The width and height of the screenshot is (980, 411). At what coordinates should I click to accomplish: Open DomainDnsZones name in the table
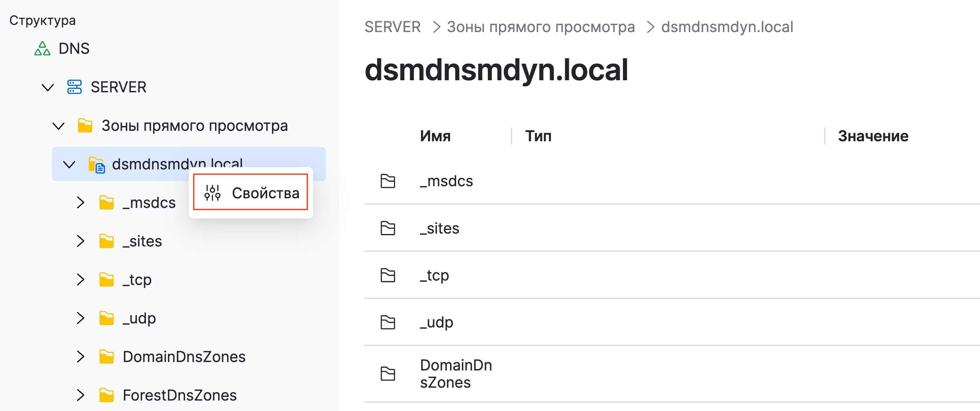click(456, 374)
